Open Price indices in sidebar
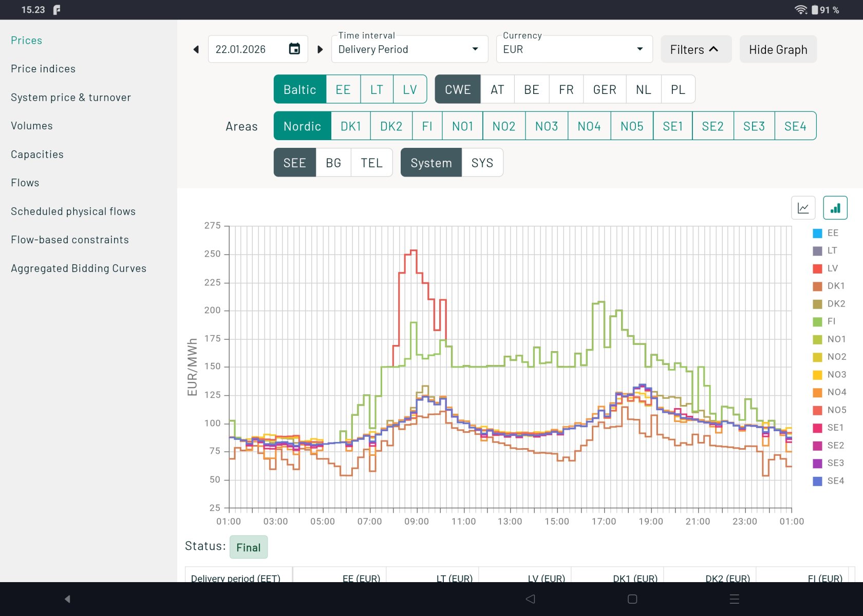Screen dimensions: 863x616 click(43, 69)
